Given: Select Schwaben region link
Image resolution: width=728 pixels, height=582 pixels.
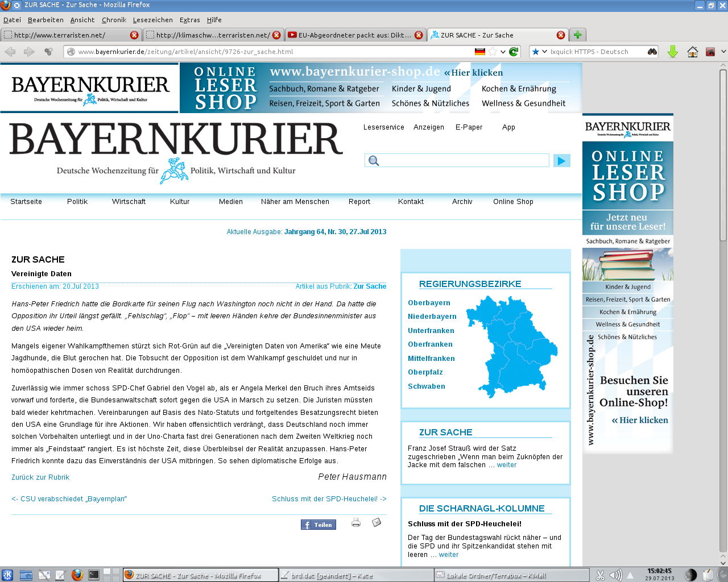Looking at the screenshot, I should point(427,386).
